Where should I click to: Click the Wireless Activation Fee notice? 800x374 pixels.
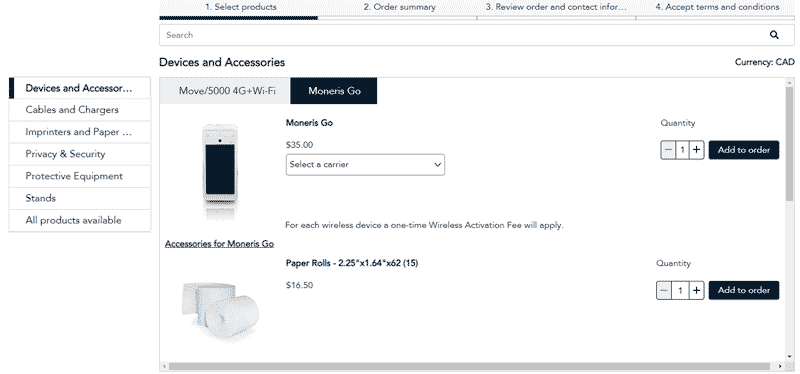424,225
